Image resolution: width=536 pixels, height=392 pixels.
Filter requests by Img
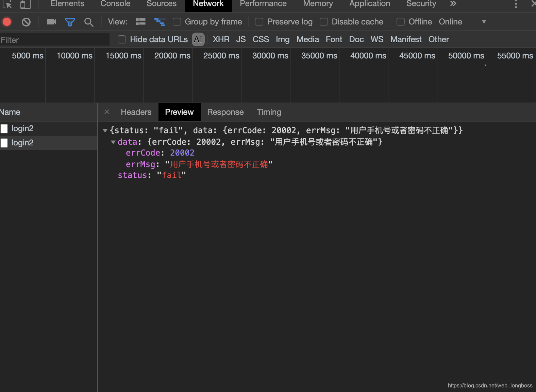(x=283, y=39)
